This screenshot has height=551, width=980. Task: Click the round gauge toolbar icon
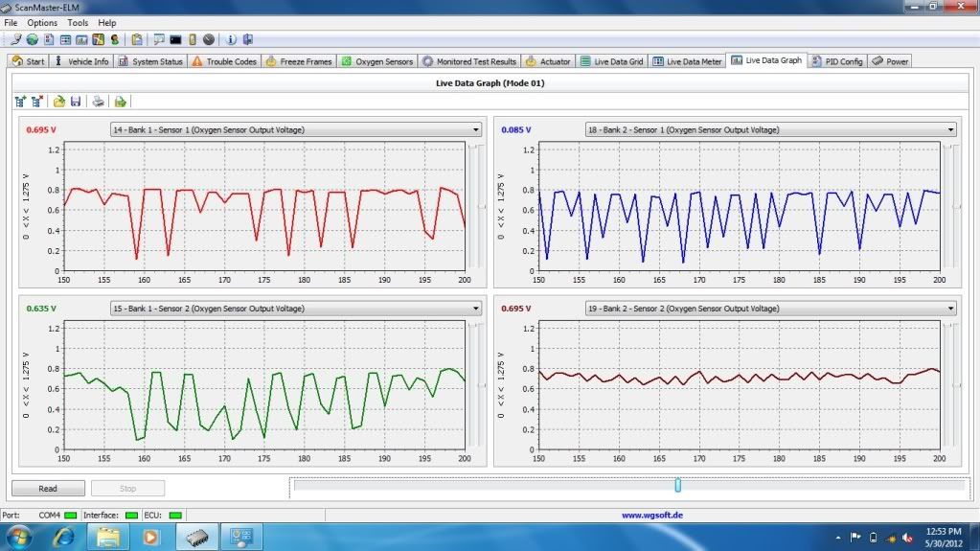tap(209, 39)
